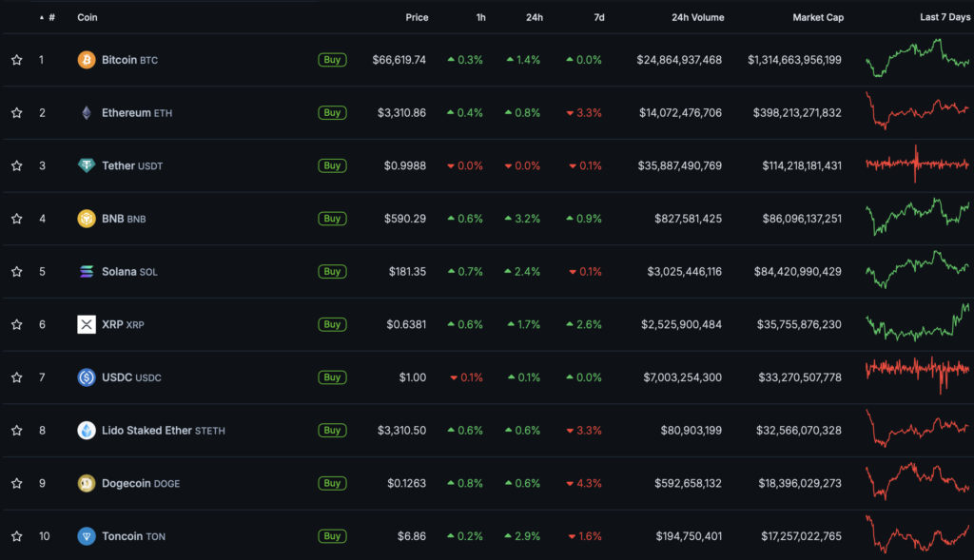Sort by Price column header

pos(417,17)
